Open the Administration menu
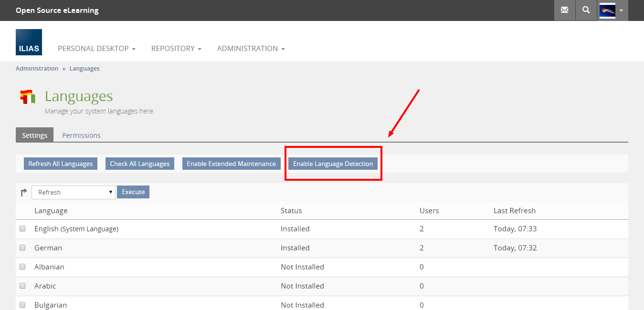Screen dimensions: 644x310 [251, 49]
